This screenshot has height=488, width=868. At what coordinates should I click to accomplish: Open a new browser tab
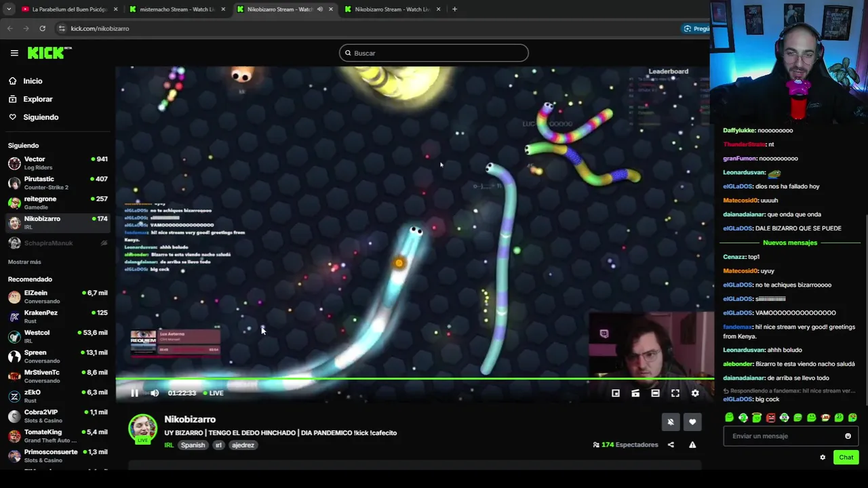pos(454,9)
